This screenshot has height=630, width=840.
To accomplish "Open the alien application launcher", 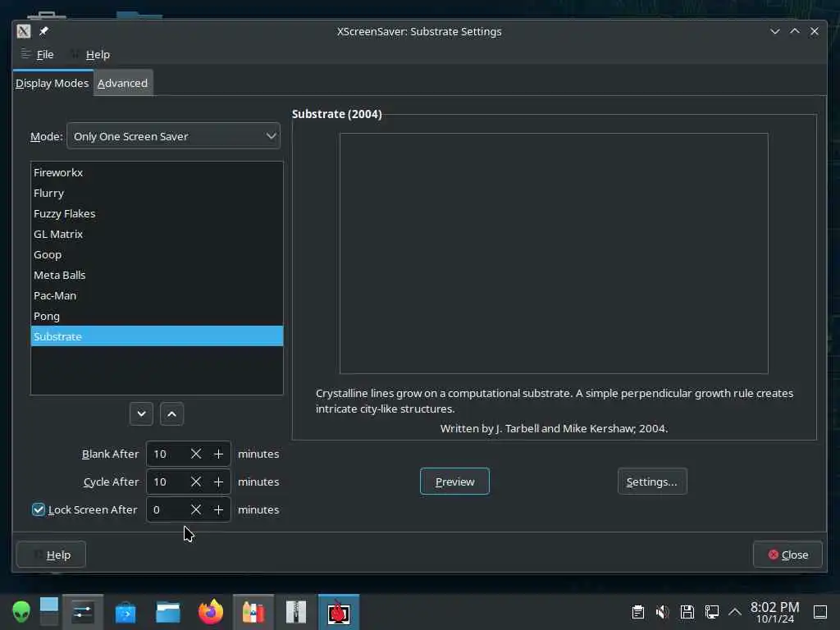I will (x=21, y=612).
